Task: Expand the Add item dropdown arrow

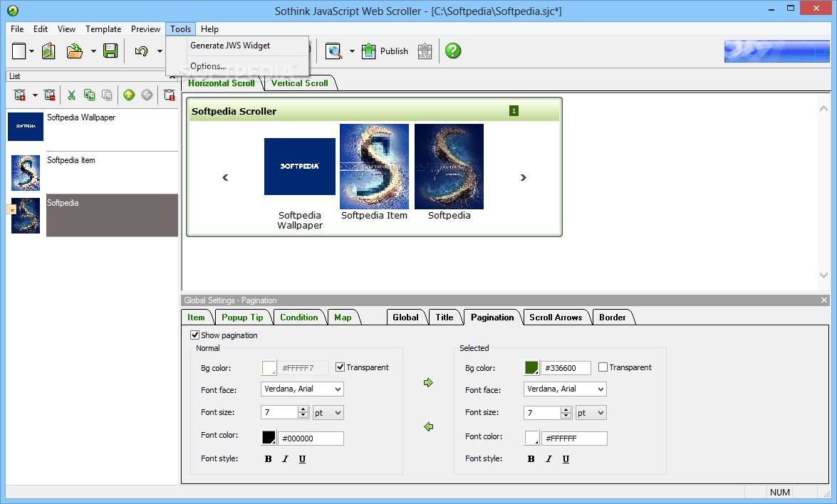Action: [x=35, y=95]
